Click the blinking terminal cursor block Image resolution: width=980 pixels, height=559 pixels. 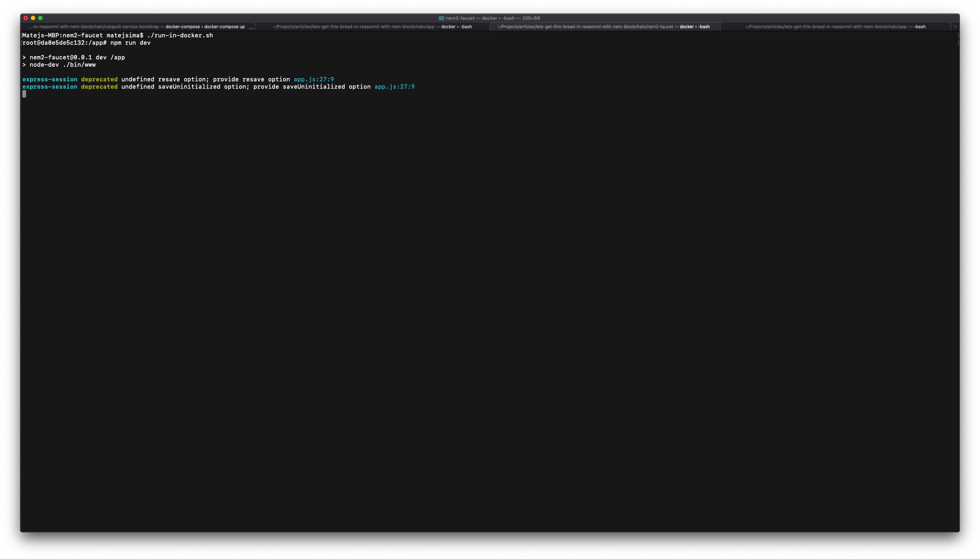coord(24,94)
